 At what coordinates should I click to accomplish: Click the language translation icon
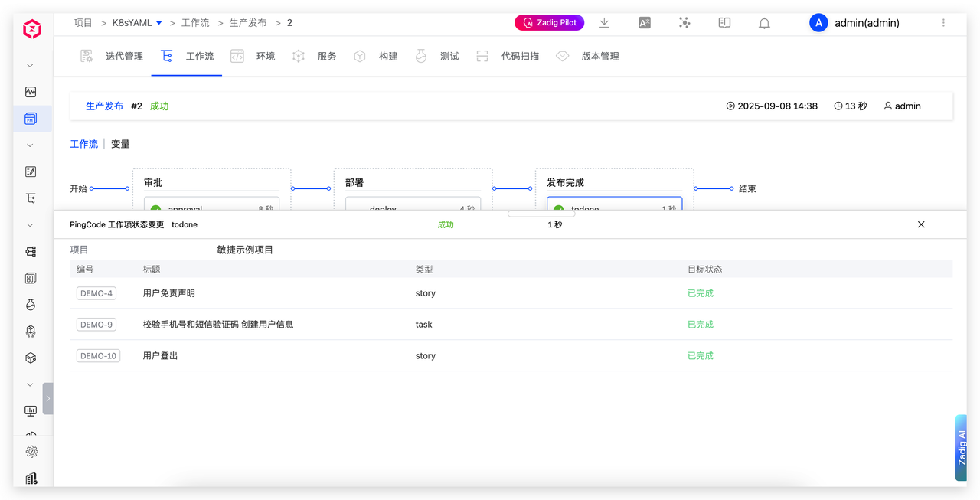pyautogui.click(x=645, y=23)
